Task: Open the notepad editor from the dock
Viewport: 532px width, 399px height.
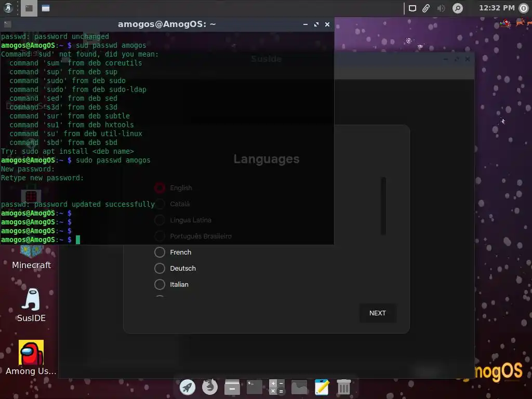Action: (322, 387)
